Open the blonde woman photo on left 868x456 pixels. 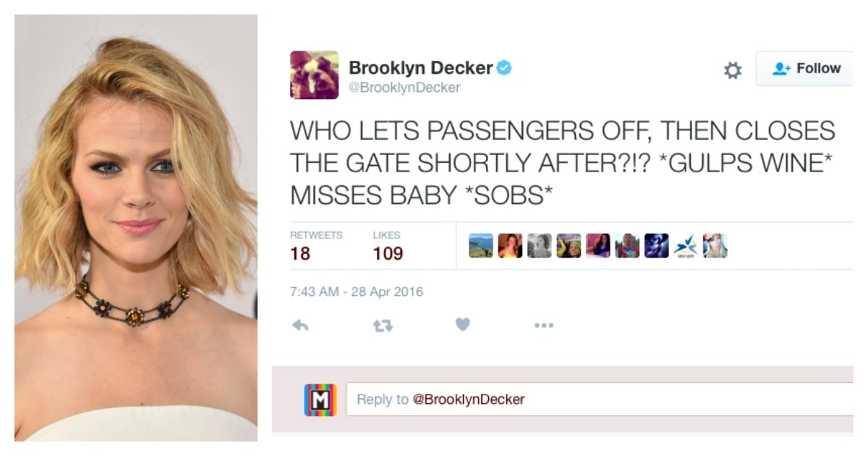[136, 227]
